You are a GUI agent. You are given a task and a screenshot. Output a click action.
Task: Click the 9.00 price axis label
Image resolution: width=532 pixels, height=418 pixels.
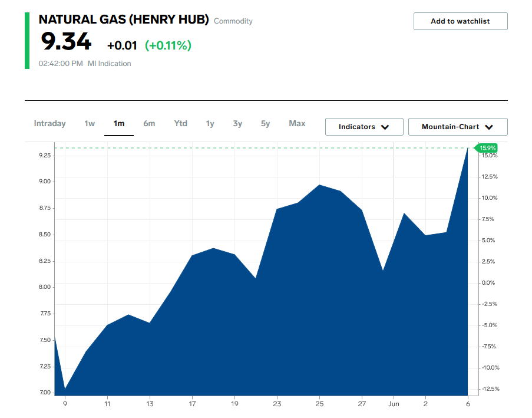click(45, 182)
